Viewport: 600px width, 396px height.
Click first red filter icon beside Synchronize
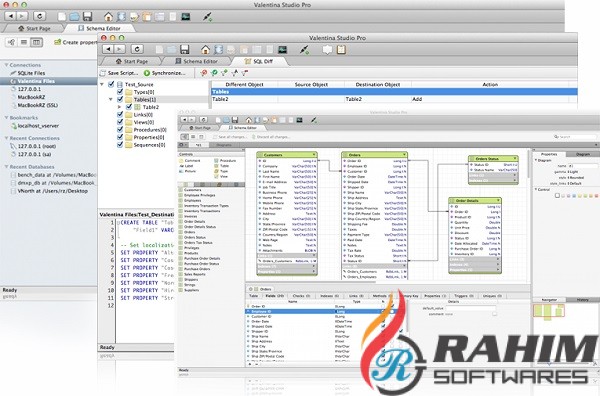204,73
